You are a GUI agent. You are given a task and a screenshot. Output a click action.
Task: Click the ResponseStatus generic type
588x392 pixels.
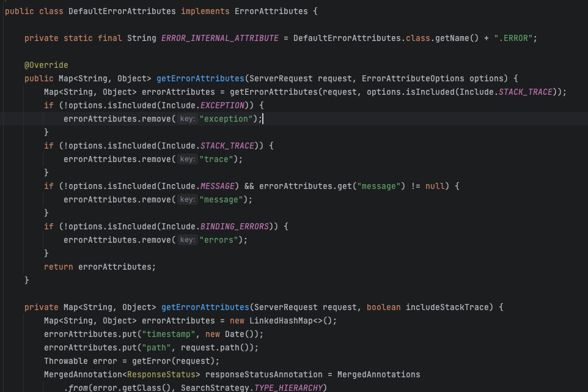[161, 375]
